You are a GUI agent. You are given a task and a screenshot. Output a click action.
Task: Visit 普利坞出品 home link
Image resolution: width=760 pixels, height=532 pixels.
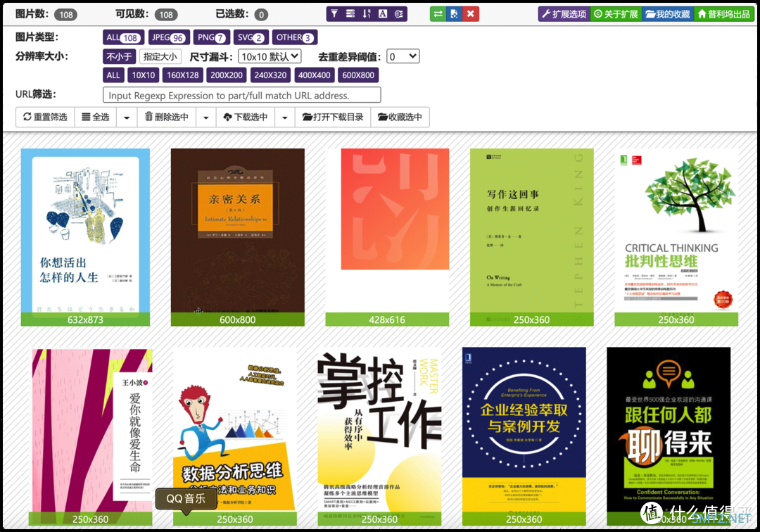(723, 14)
